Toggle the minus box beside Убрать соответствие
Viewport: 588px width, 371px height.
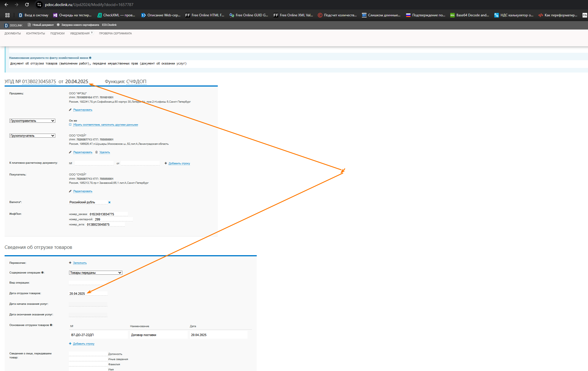pos(70,125)
